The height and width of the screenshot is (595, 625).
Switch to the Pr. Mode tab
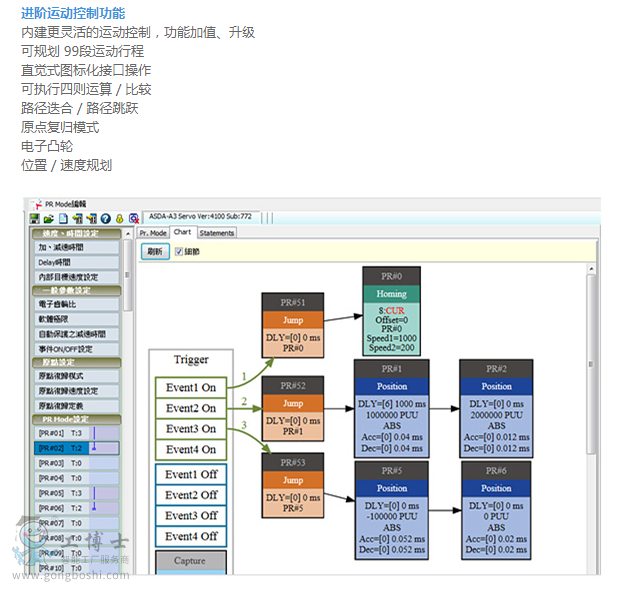[x=153, y=233]
